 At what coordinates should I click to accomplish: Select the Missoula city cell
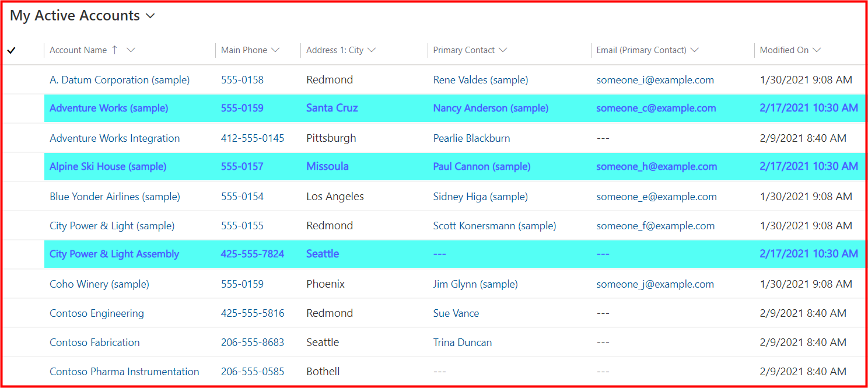point(327,166)
